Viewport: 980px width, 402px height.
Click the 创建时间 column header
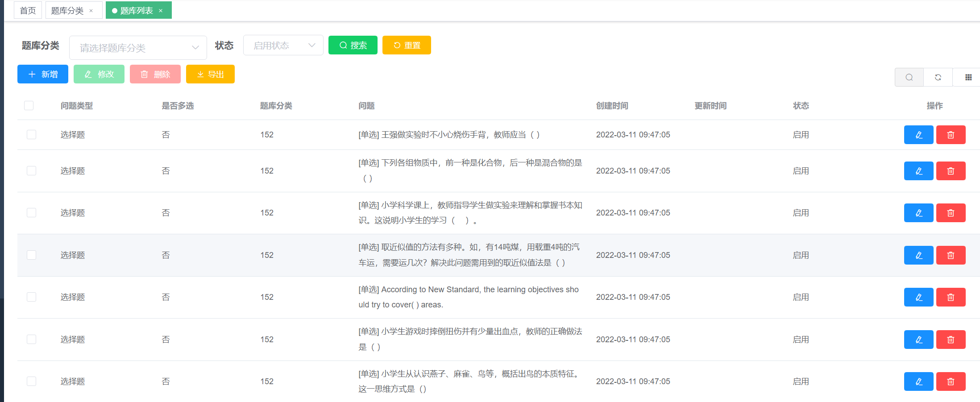(x=612, y=106)
